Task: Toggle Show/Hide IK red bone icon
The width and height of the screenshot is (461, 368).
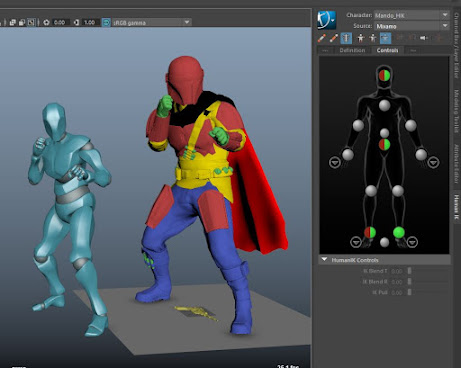Action: [x=321, y=38]
